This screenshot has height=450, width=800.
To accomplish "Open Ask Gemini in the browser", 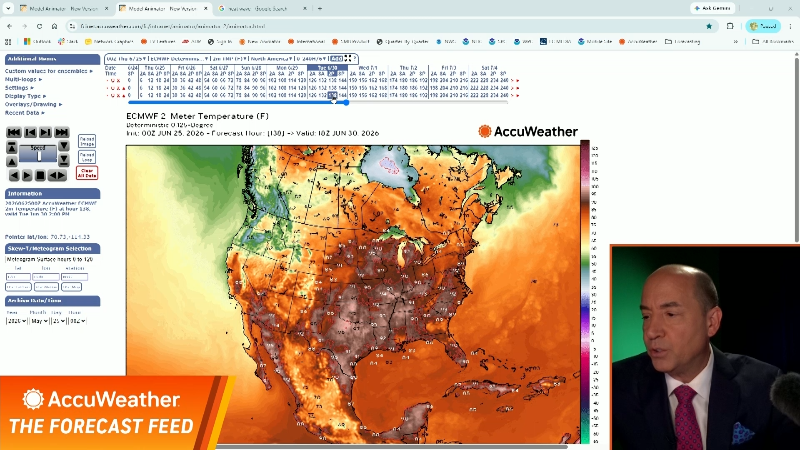I will (713, 8).
